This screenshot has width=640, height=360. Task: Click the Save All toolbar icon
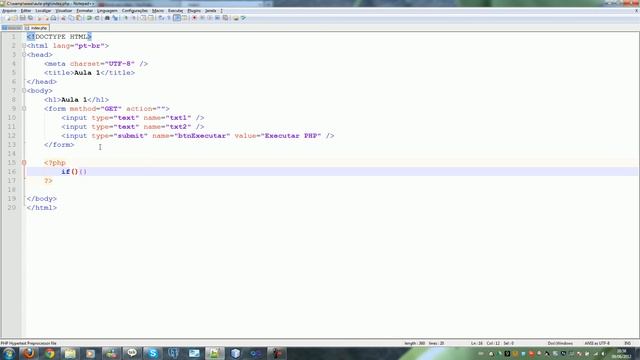(30, 18)
